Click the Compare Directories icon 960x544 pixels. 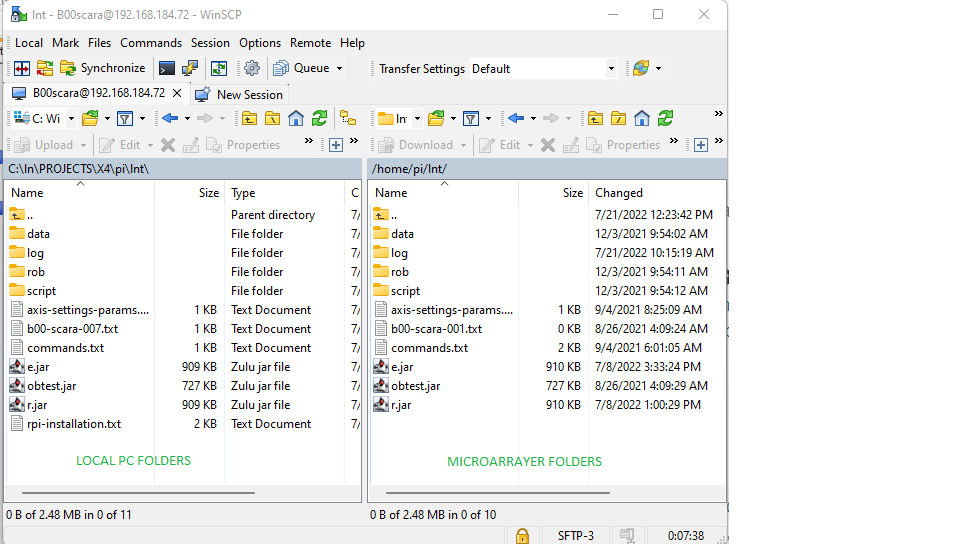pos(21,68)
